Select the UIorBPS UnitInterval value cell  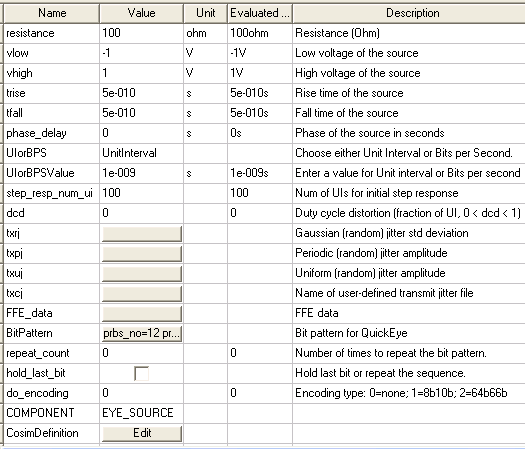[x=141, y=153]
